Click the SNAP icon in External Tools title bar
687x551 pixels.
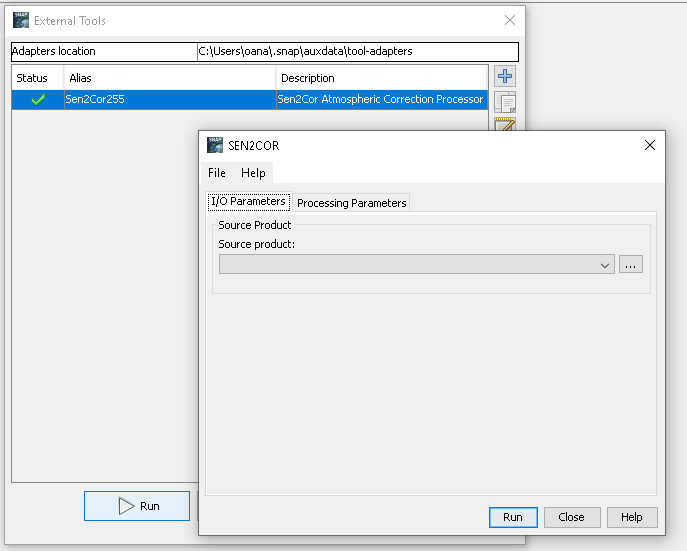(21, 20)
